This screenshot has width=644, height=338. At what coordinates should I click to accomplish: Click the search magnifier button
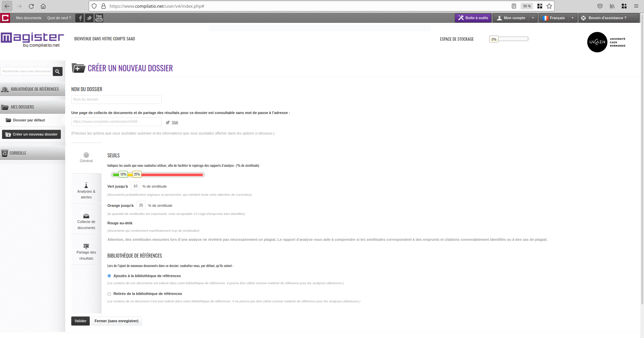(57, 71)
